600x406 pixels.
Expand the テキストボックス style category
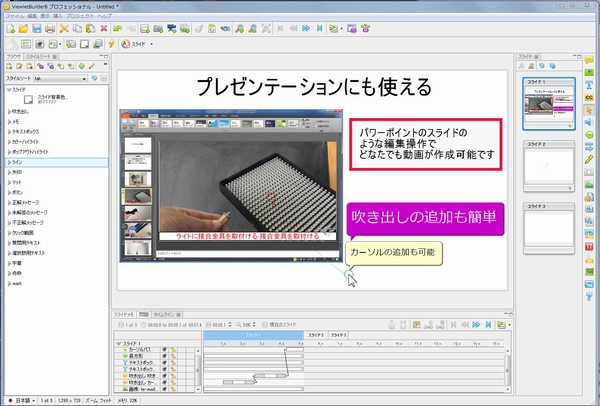coord(10,132)
